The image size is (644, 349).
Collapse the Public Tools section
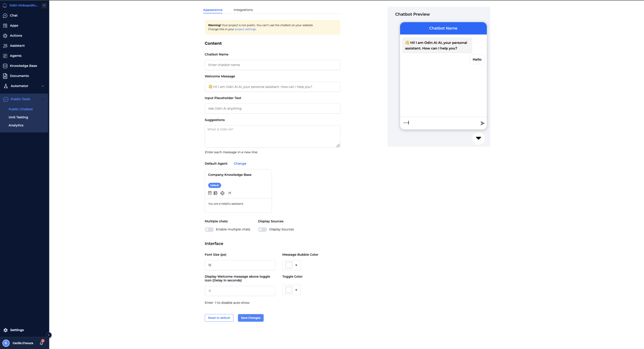coord(43,99)
